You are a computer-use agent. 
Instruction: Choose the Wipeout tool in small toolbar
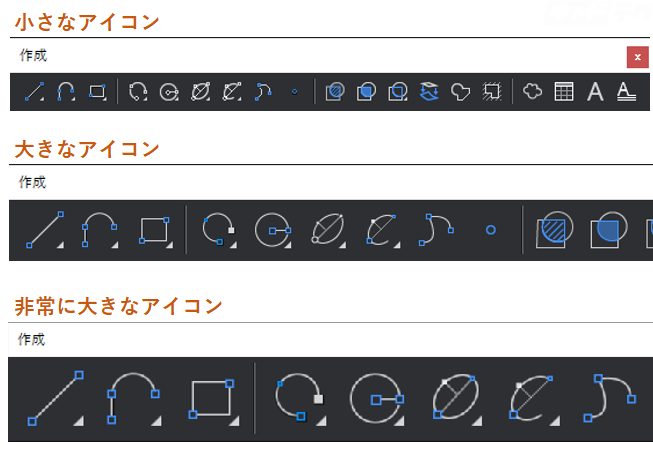(x=492, y=92)
